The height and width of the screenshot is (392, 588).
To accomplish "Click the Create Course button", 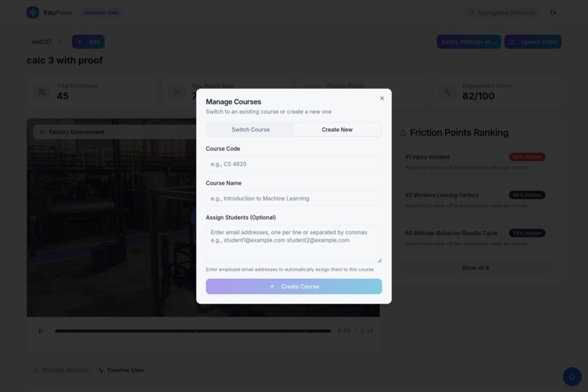I will [293, 286].
